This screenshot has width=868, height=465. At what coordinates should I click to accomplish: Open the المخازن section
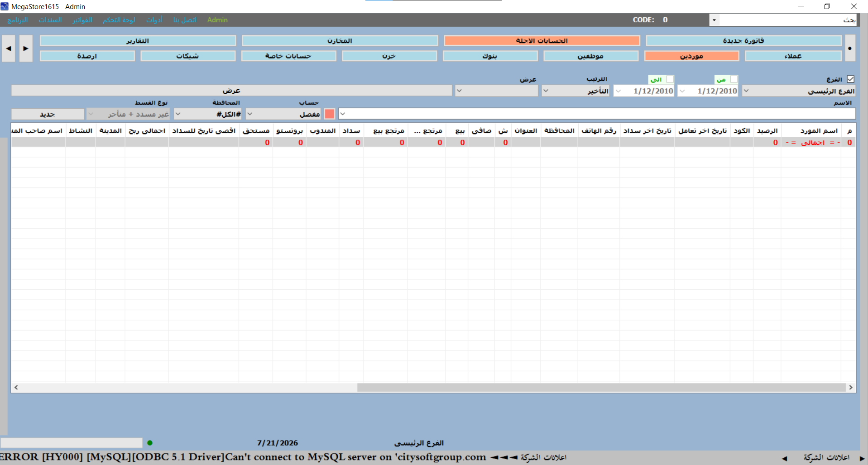[x=340, y=41]
